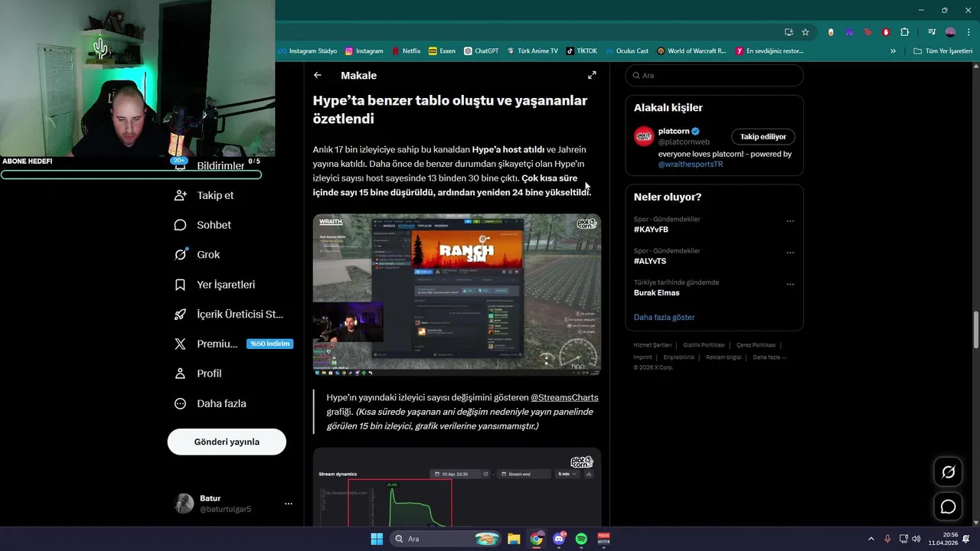Open the World of Warcraft bookmark
Screen dimensions: 980x551
(x=691, y=51)
